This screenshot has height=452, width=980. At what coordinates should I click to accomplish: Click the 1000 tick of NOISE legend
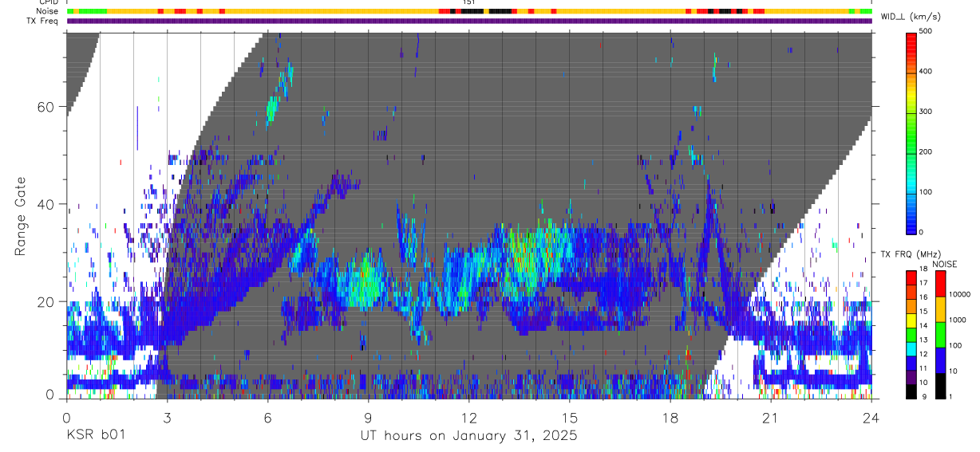click(958, 320)
